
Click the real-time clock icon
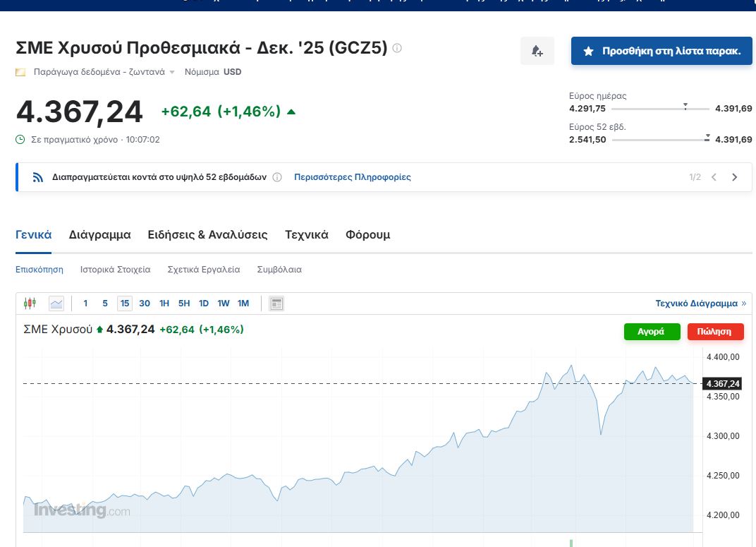pos(20,140)
